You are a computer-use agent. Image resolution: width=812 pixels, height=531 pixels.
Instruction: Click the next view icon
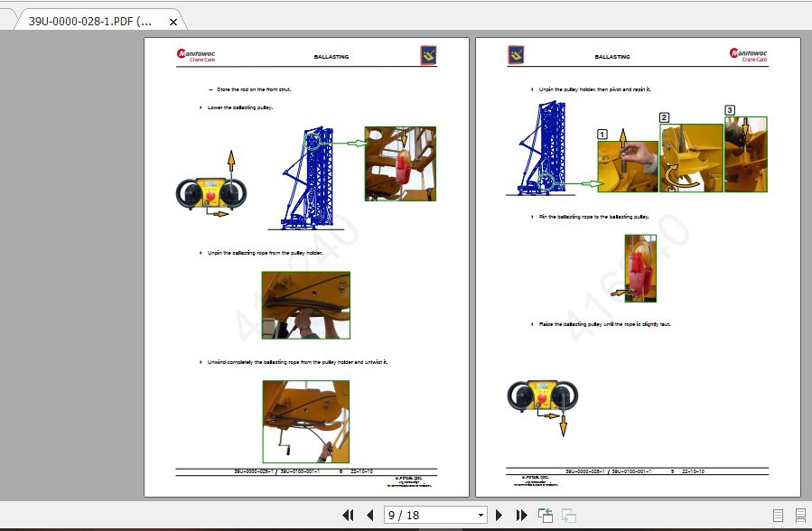pyautogui.click(x=567, y=515)
